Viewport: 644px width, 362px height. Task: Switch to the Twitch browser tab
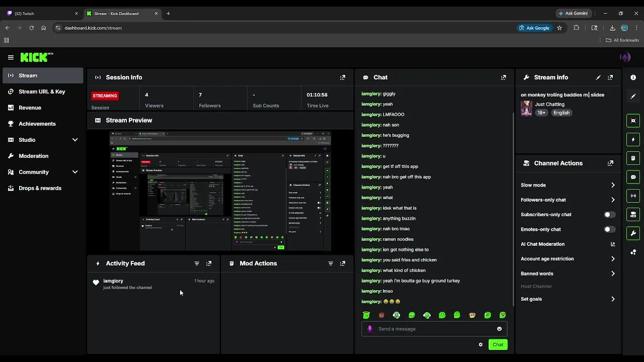click(42, 14)
